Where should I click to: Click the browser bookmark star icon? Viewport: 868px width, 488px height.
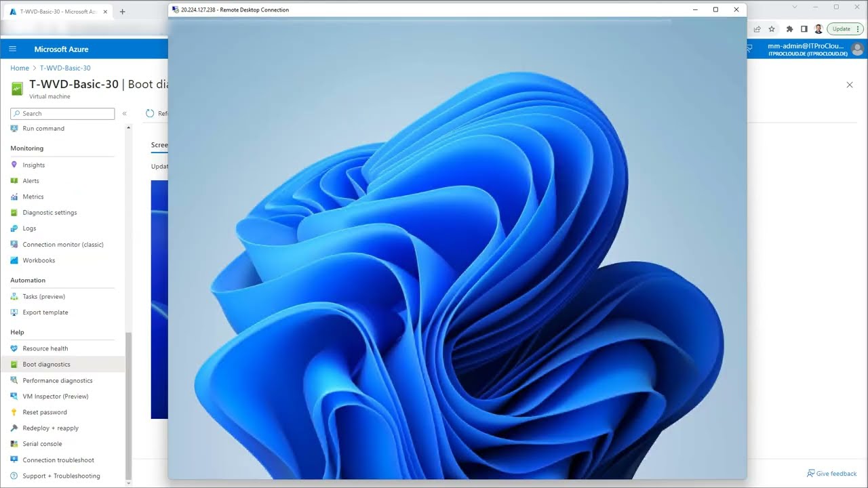click(x=772, y=29)
